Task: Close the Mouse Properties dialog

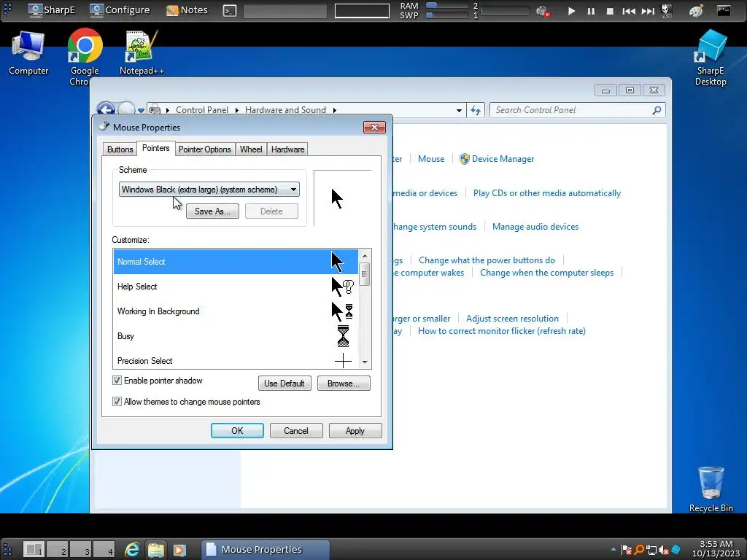Action: tap(374, 127)
